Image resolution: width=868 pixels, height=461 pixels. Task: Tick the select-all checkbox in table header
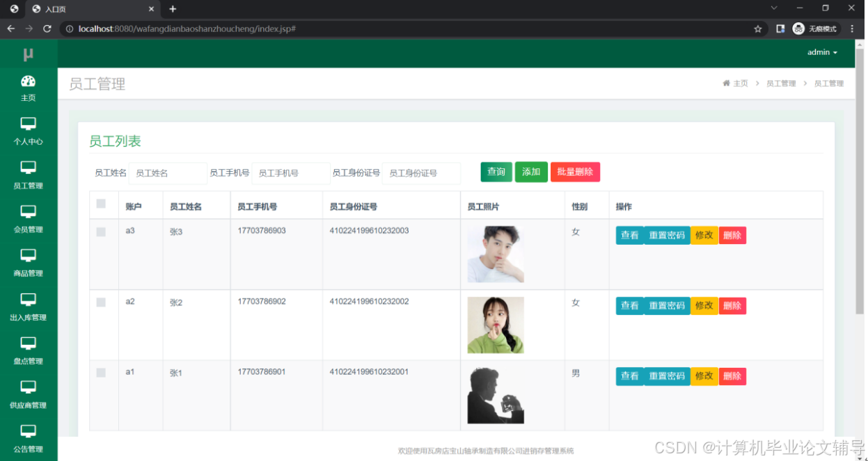pos(101,204)
